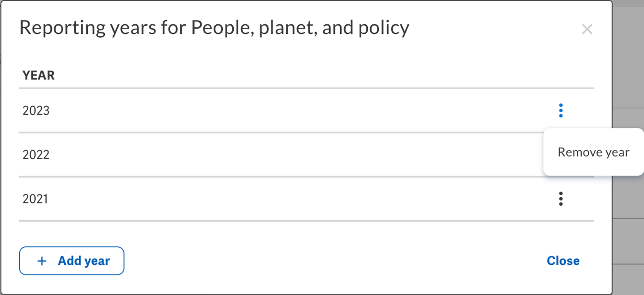Screen dimensions: 644x295
Task: Dismiss the dialog with the X icon
Action: (587, 29)
